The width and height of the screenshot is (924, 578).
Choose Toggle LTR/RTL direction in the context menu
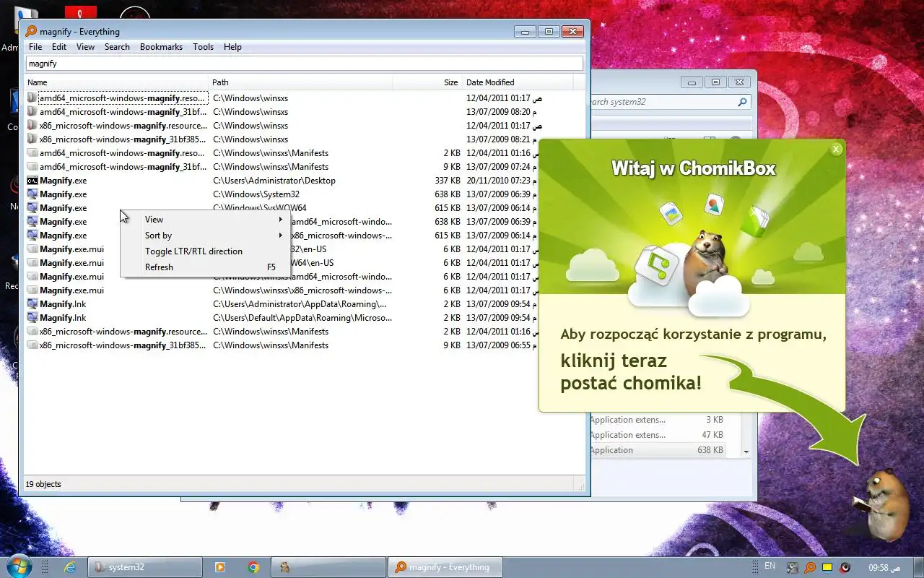pyautogui.click(x=205, y=251)
